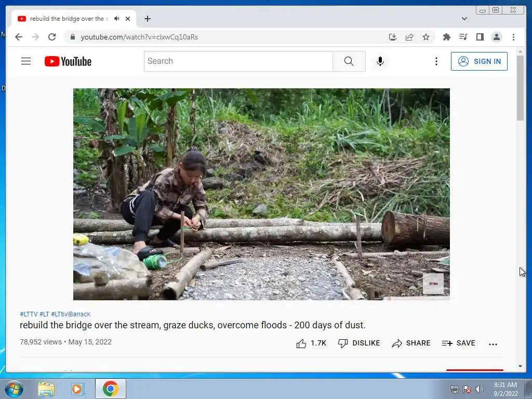Open File Explorer from the taskbar
The width and height of the screenshot is (532, 399).
46,389
